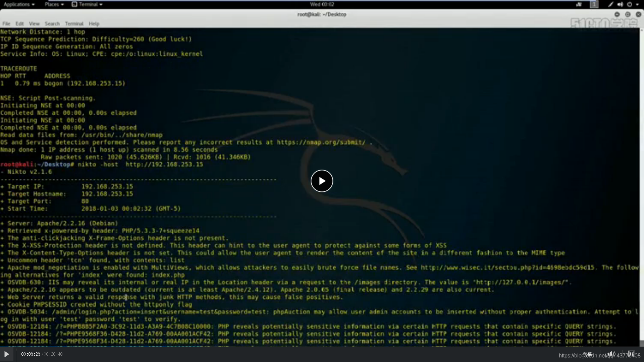Click "Apache/2.2.16 appears to be outdated" line
The image size is (644, 362).
(247, 290)
